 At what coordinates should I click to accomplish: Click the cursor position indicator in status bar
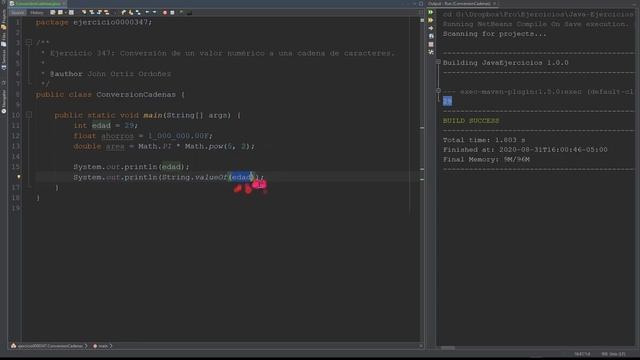[x=582, y=354]
